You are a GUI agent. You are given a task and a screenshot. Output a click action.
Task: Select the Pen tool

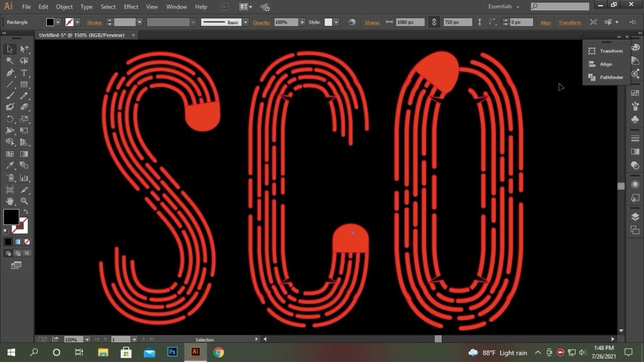coord(10,73)
